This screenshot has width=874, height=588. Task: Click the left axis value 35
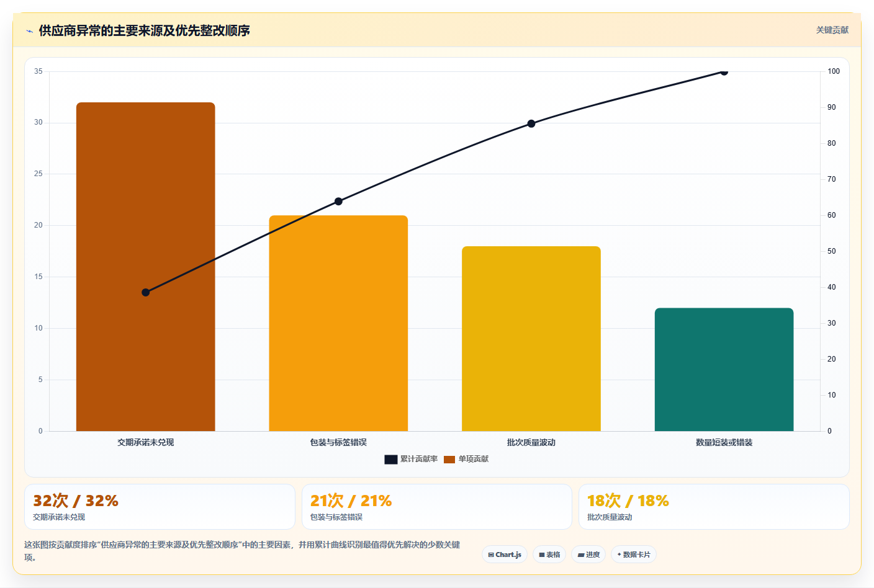coord(38,71)
